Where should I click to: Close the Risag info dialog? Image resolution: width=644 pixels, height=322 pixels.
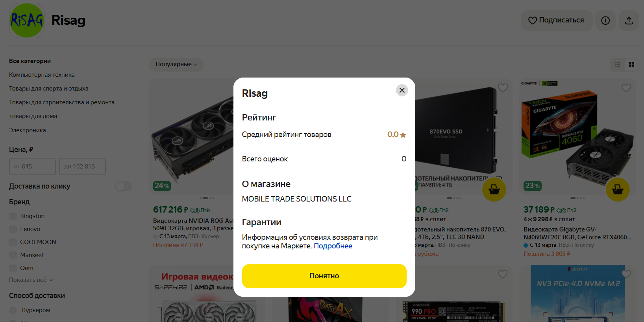[402, 90]
